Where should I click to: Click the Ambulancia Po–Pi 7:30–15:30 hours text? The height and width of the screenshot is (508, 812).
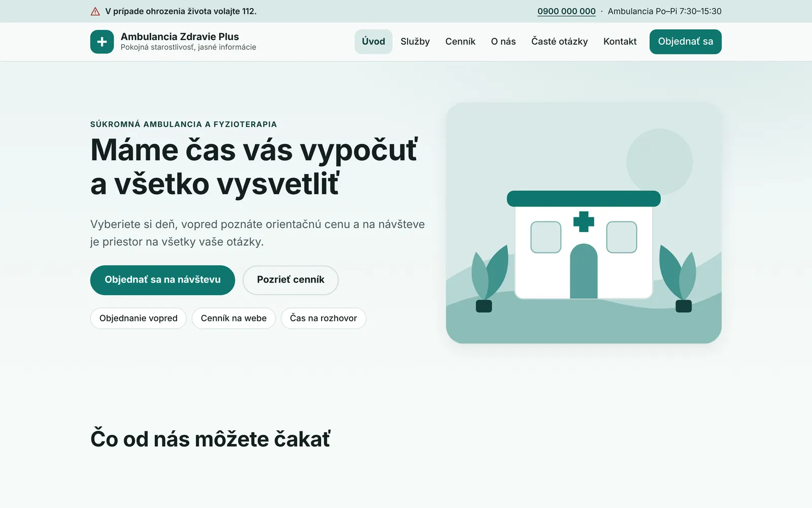pos(664,11)
